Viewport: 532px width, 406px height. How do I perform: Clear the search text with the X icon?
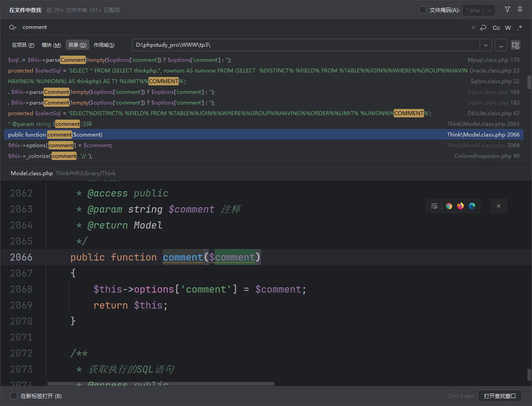(473, 28)
